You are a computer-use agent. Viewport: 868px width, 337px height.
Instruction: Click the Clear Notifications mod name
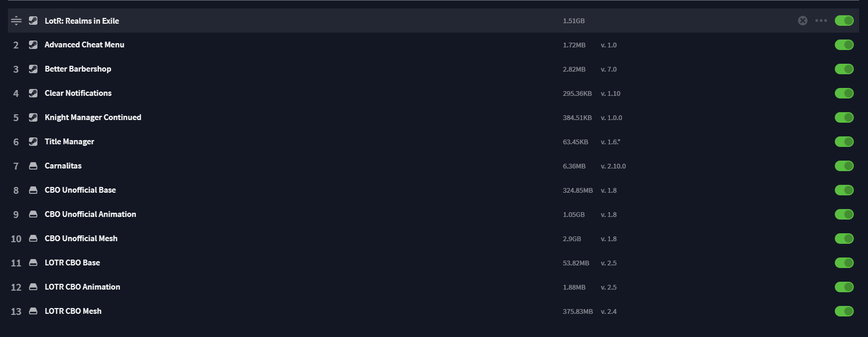pos(78,93)
